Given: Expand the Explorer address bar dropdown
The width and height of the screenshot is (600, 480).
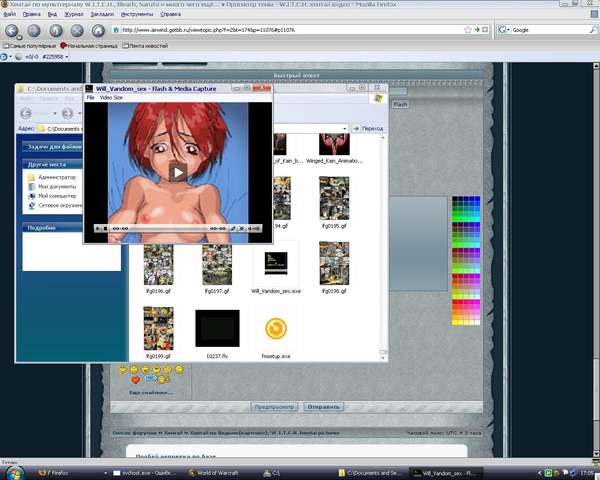Looking at the screenshot, I should coord(344,129).
